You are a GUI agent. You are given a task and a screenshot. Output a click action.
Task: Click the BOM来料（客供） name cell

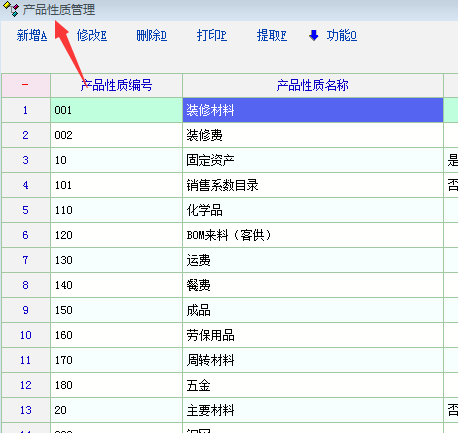point(313,235)
